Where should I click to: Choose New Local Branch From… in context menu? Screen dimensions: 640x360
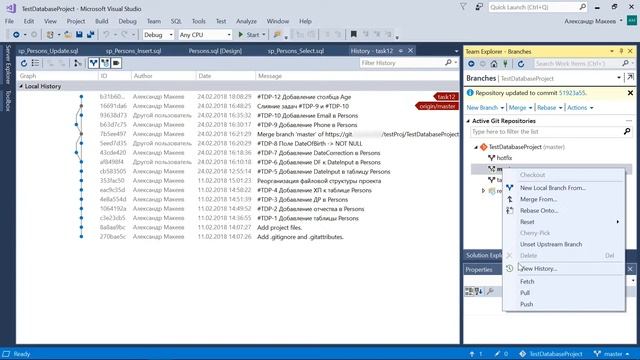(x=564, y=188)
